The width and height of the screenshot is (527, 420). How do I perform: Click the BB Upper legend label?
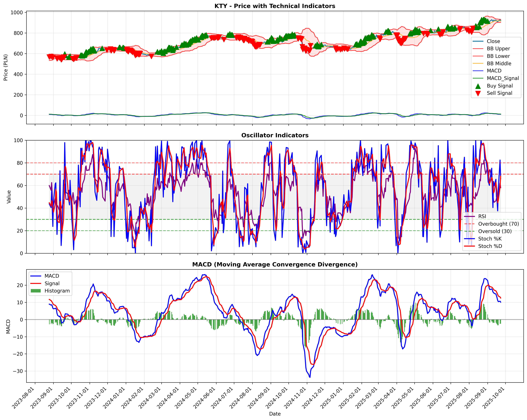point(498,49)
